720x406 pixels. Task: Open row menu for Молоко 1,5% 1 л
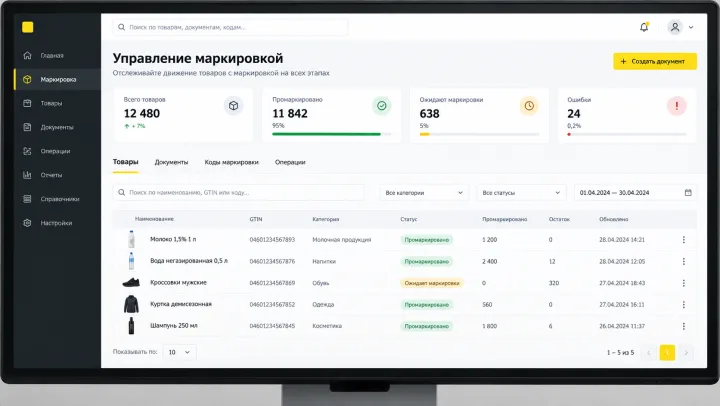coord(684,240)
